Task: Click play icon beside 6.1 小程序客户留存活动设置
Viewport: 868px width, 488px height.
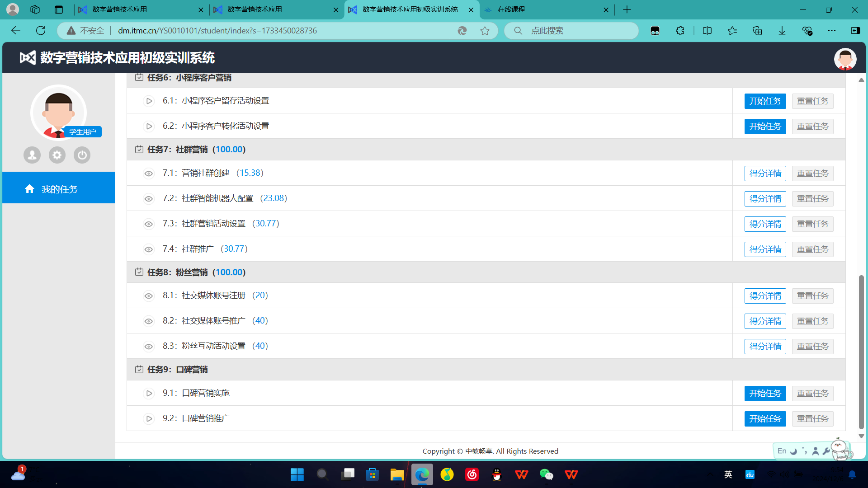Action: [149, 101]
